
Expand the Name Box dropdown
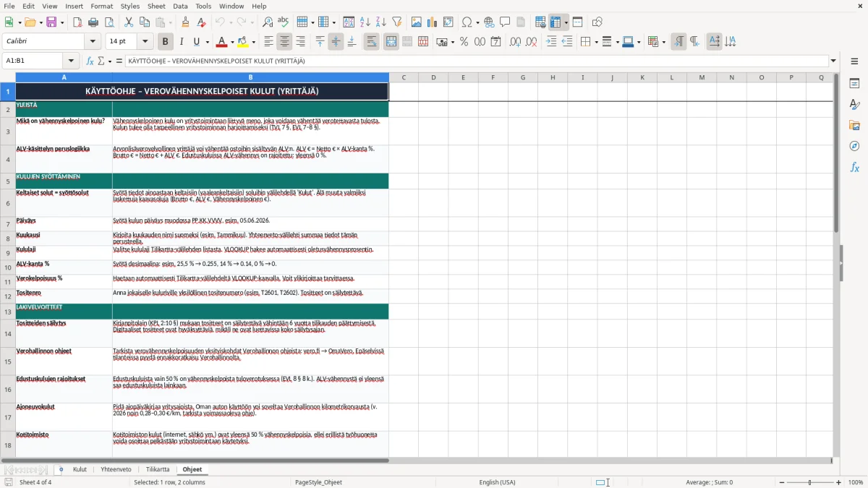click(71, 61)
